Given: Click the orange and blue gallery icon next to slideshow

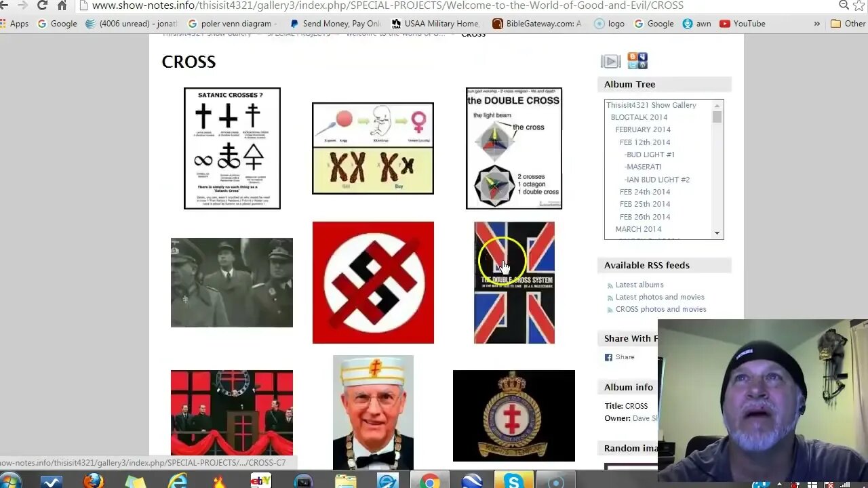Looking at the screenshot, I should [637, 61].
